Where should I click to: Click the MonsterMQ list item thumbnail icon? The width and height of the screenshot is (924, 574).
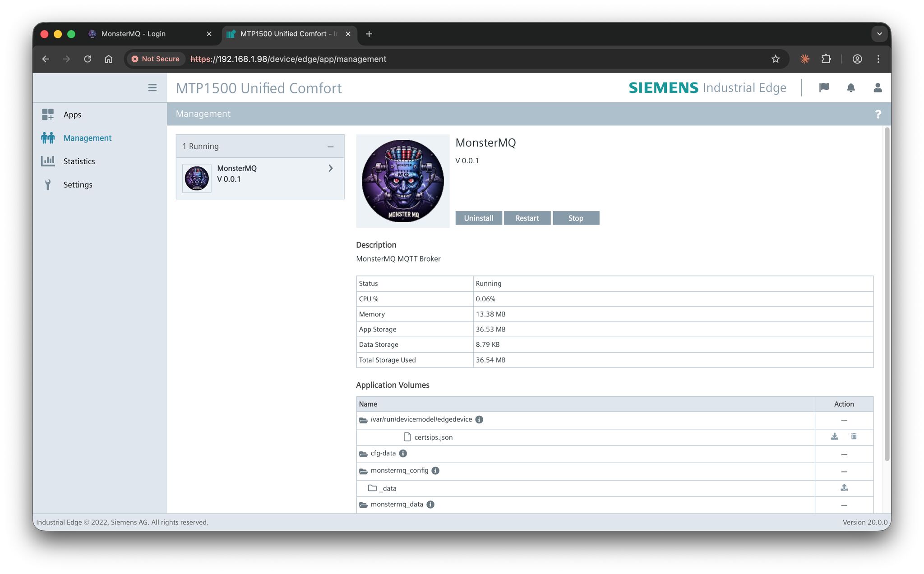197,178
